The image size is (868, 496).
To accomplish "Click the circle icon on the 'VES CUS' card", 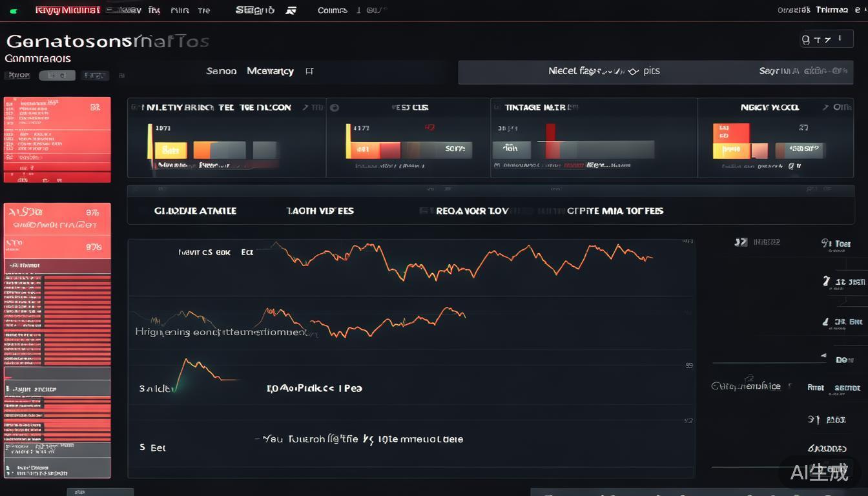I will coord(335,108).
